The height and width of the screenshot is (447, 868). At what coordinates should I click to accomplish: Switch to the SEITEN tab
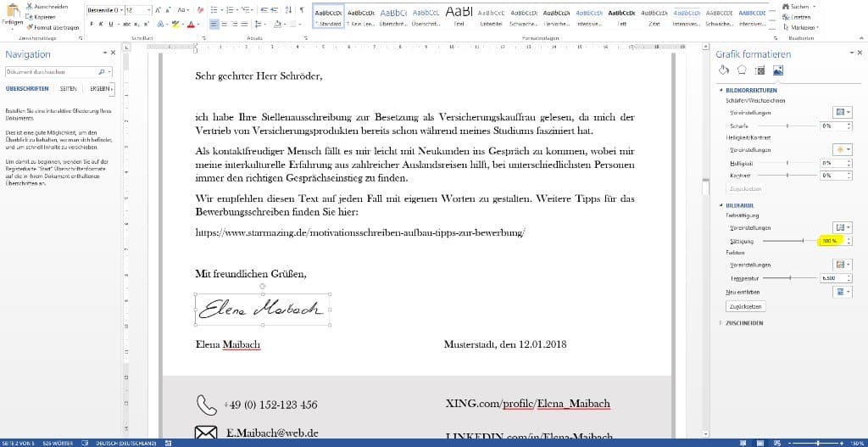pyautogui.click(x=69, y=88)
